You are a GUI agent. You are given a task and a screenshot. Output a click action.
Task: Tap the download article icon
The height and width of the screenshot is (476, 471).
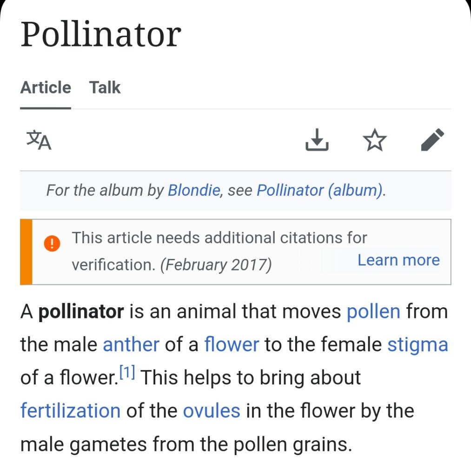pyautogui.click(x=317, y=140)
